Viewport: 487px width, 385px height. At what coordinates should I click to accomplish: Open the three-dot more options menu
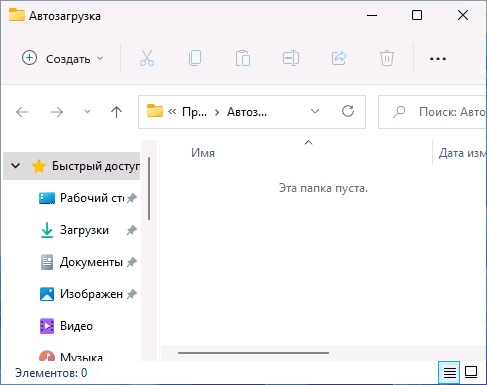pos(438,59)
